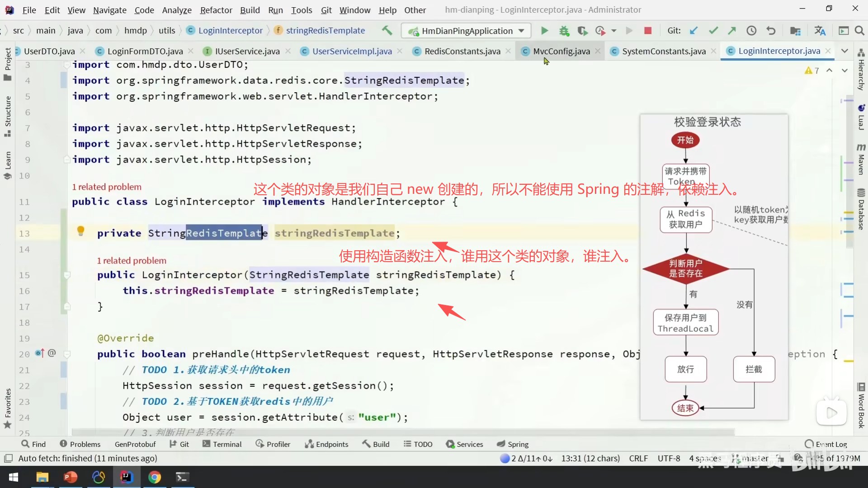Image resolution: width=868 pixels, height=488 pixels.
Task: Open the Terminal tool window
Action: [x=222, y=444]
